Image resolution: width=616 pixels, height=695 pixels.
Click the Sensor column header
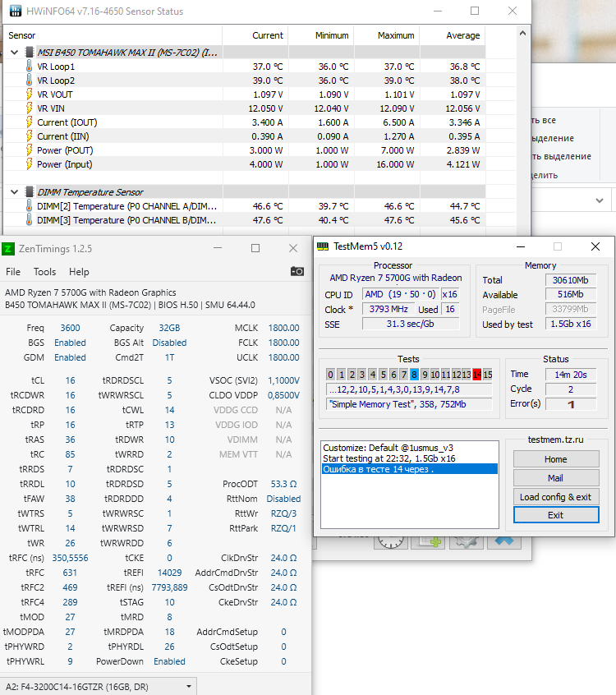[x=113, y=35]
